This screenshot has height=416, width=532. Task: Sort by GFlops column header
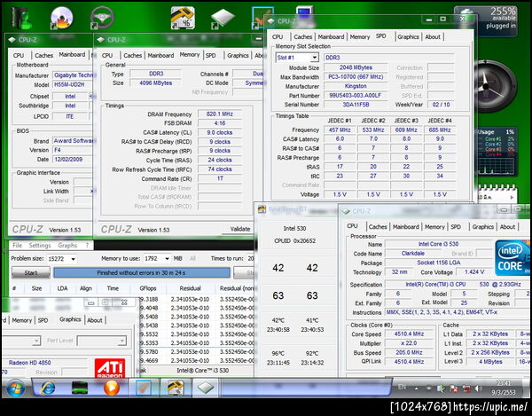(148, 288)
